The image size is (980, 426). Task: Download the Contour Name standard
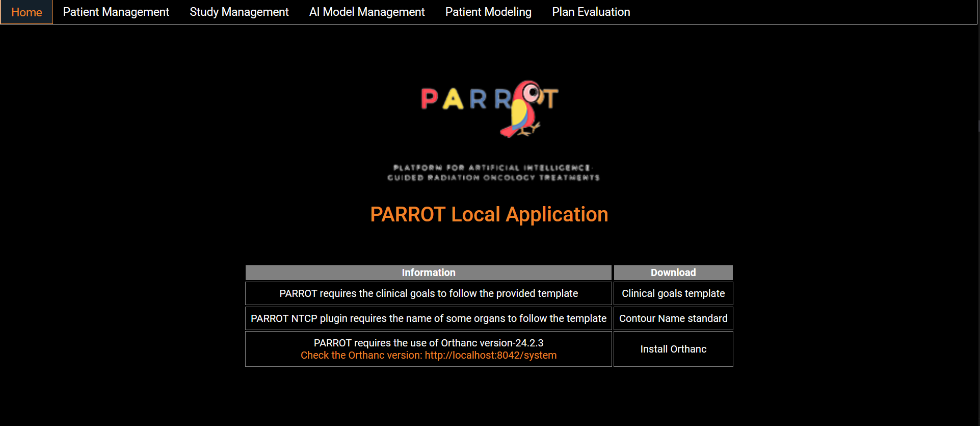(x=673, y=318)
